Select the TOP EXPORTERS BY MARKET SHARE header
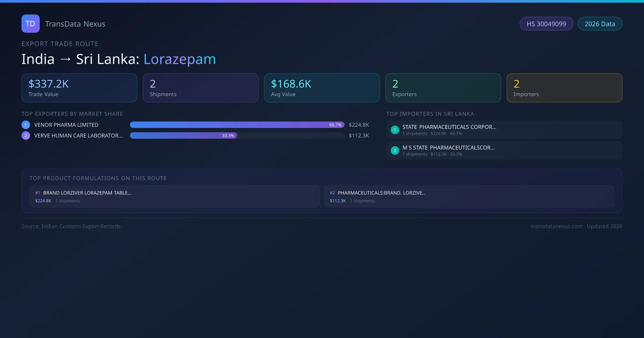This screenshot has width=644, height=338. tap(72, 114)
